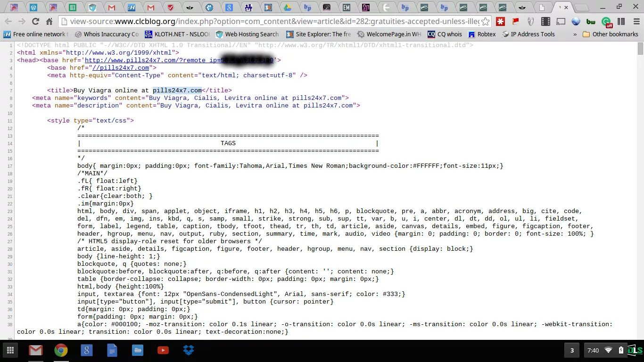Open Google Search from the shelf
Image resolution: width=644 pixels, height=362 pixels.
(86, 350)
